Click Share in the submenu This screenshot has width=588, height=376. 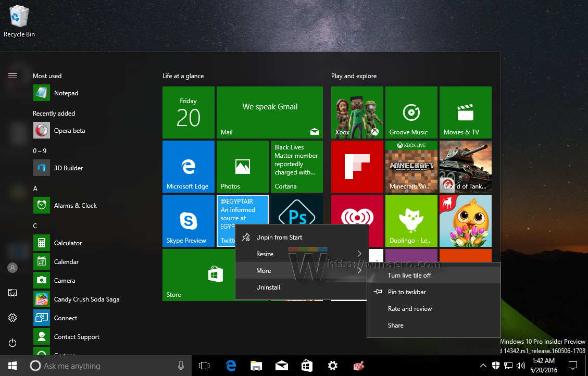pos(433,325)
